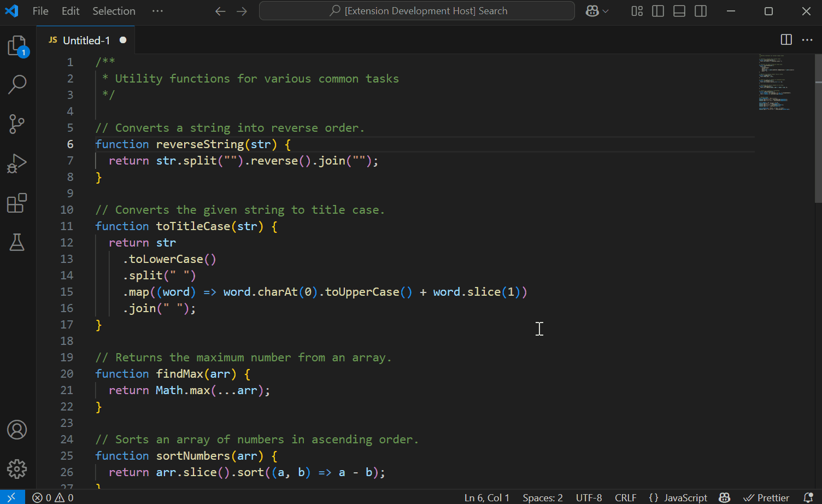The width and height of the screenshot is (822, 504).
Task: Toggle the Secondary Side Bar visibility
Action: click(x=700, y=10)
